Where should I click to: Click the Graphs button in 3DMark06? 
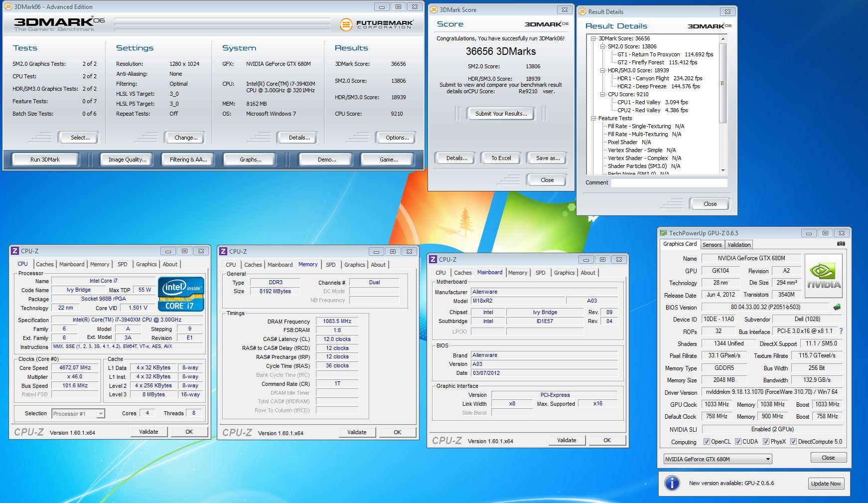[x=251, y=160]
